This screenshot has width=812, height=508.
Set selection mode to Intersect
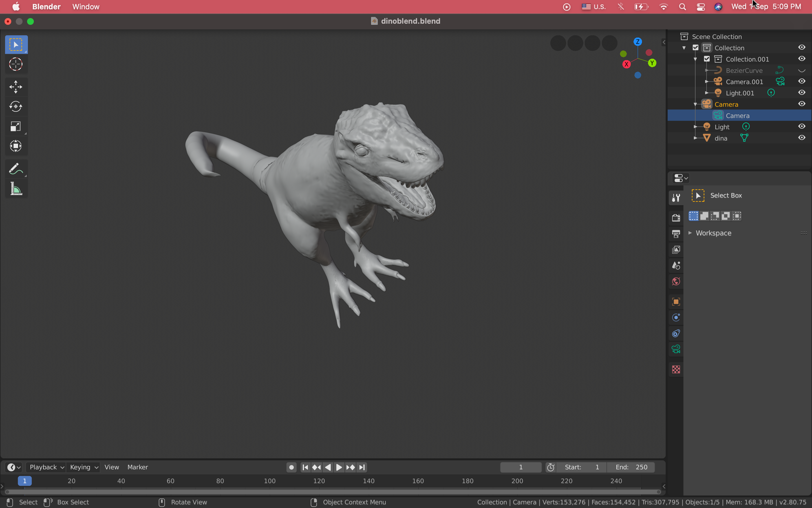tap(736, 216)
